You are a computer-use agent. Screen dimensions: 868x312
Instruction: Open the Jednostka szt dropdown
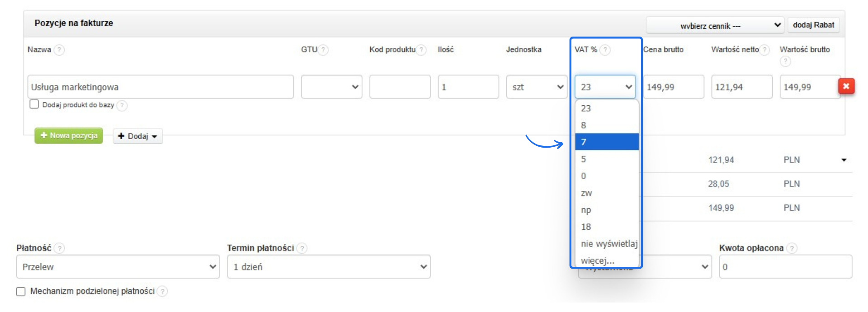[x=537, y=87]
